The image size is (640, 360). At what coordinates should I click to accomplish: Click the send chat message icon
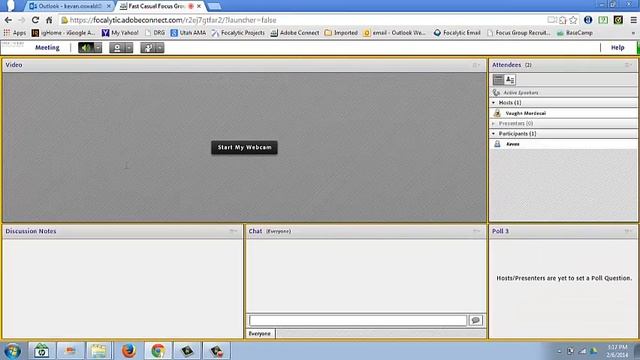tap(476, 320)
